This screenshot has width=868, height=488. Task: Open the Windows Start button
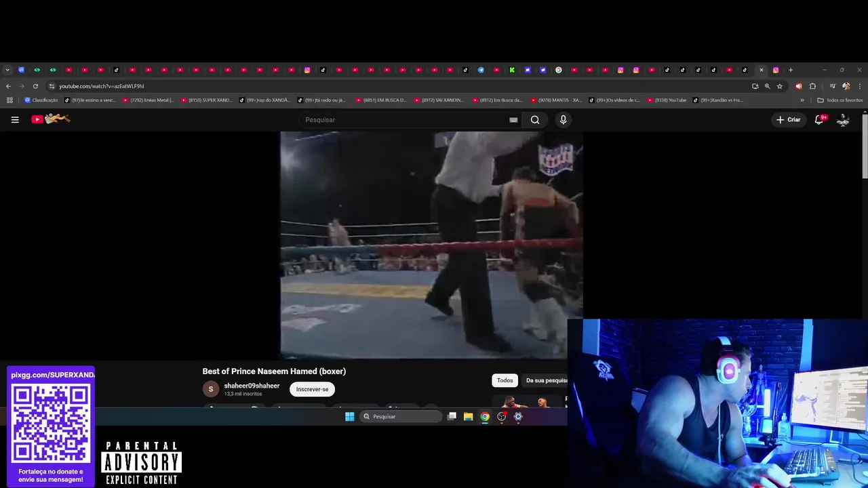click(x=349, y=417)
